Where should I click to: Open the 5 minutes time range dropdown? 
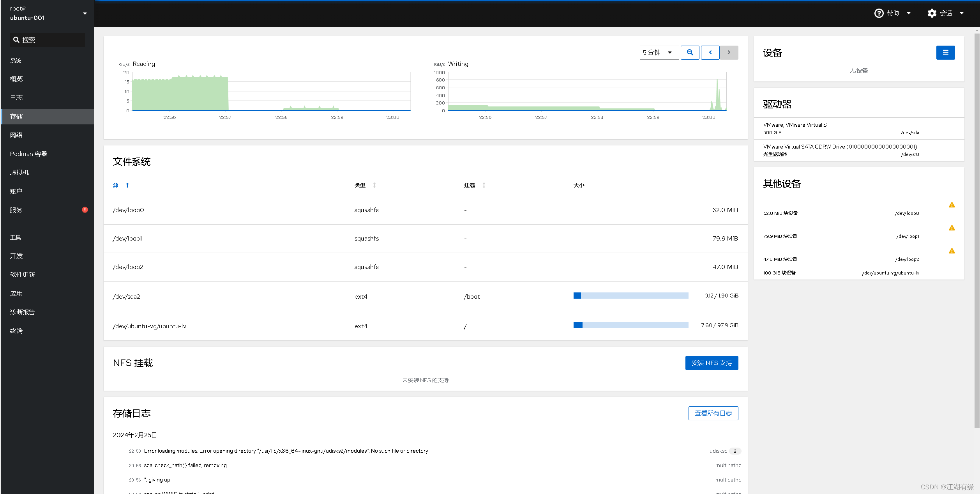[658, 52]
